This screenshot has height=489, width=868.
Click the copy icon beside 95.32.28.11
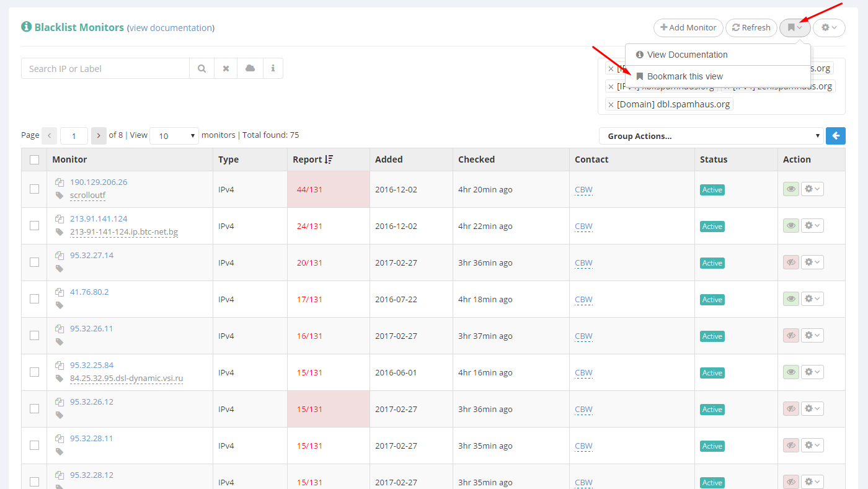(x=60, y=439)
